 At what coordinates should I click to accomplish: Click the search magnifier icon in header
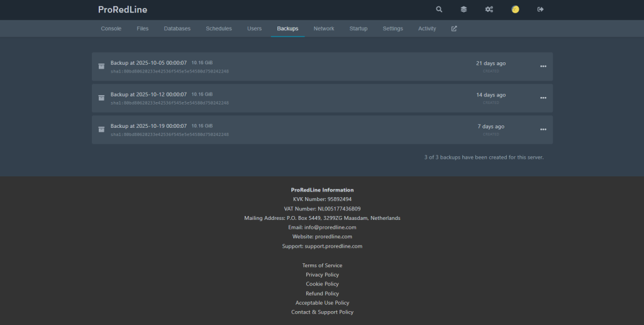439,9
